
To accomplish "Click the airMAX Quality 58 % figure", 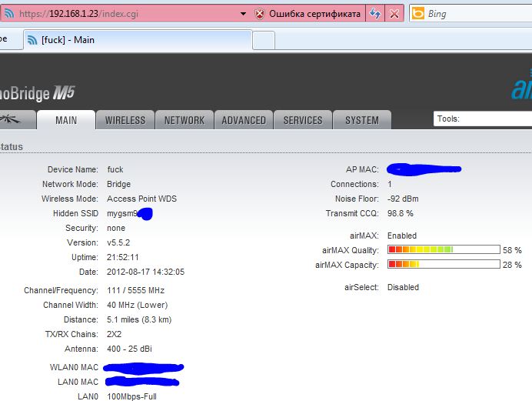I will (x=512, y=250).
